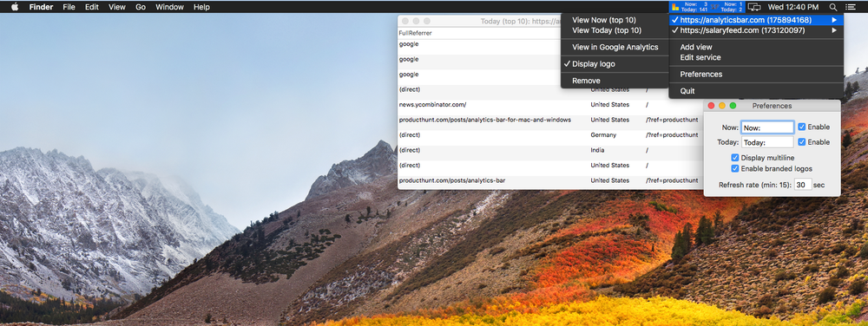This screenshot has width=868, height=326.
Task: Open the Finder menu
Action: pyautogui.click(x=41, y=7)
